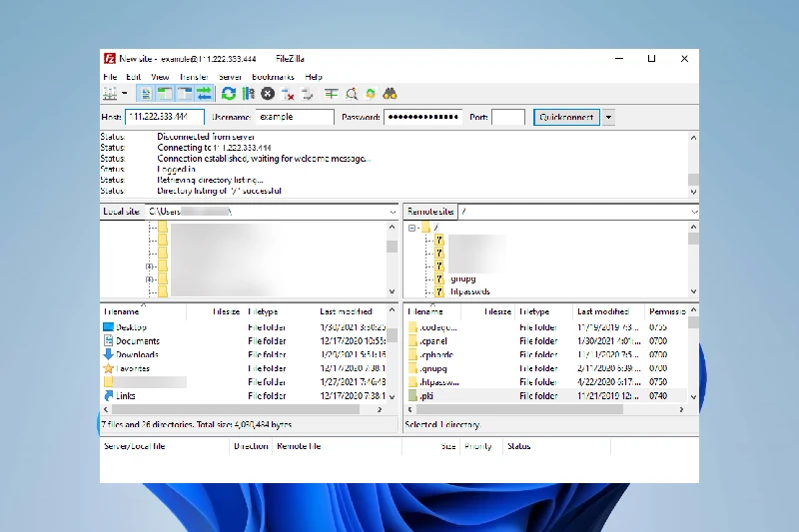The width and height of the screenshot is (799, 532).
Task: Cancel current operation with black X icon
Action: click(x=268, y=94)
